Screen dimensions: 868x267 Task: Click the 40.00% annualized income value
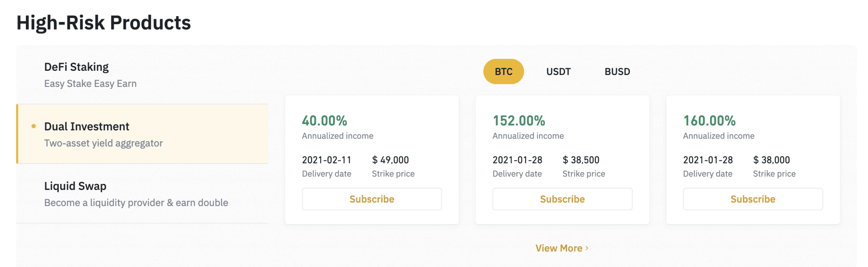tap(325, 121)
